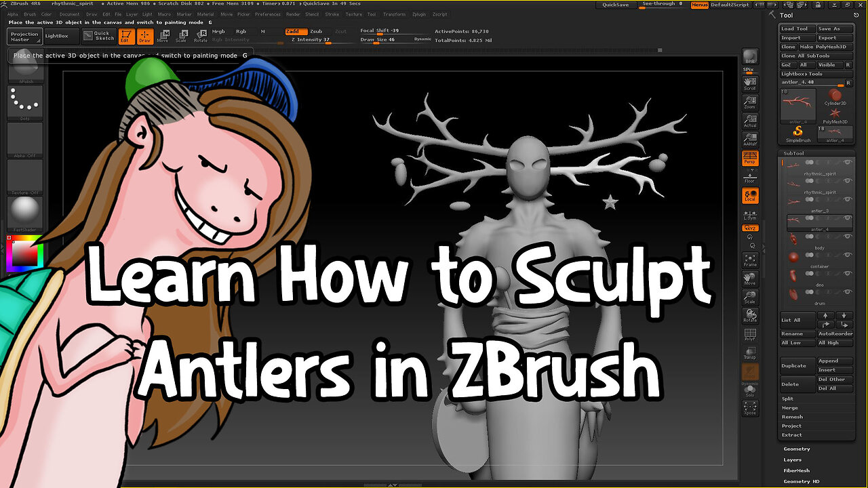Toggle the Floor grid
The height and width of the screenshot is (488, 868).
[x=750, y=178]
